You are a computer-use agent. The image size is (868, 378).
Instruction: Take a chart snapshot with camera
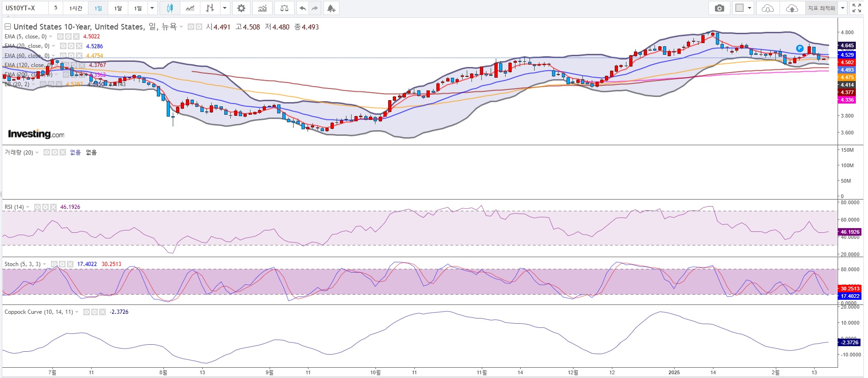[720, 8]
